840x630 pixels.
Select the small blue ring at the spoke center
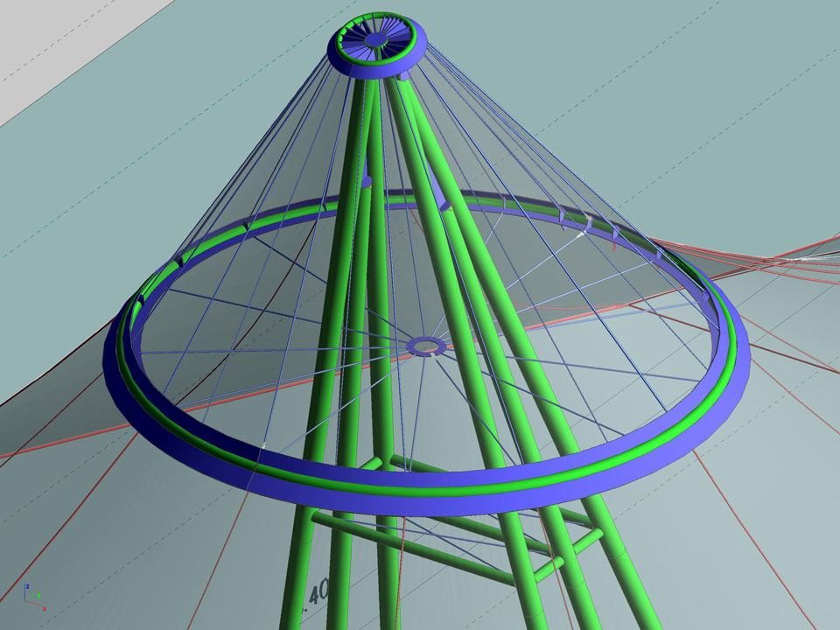[x=426, y=346]
